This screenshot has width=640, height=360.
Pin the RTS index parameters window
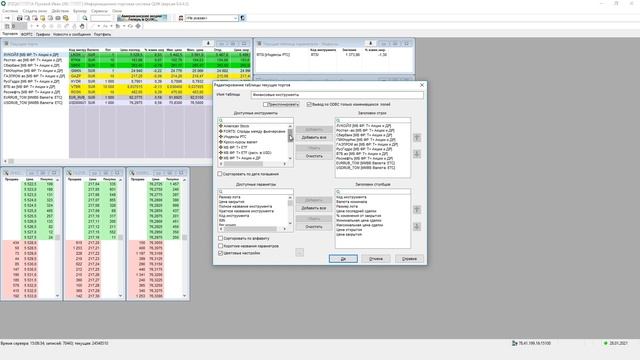[371, 43]
